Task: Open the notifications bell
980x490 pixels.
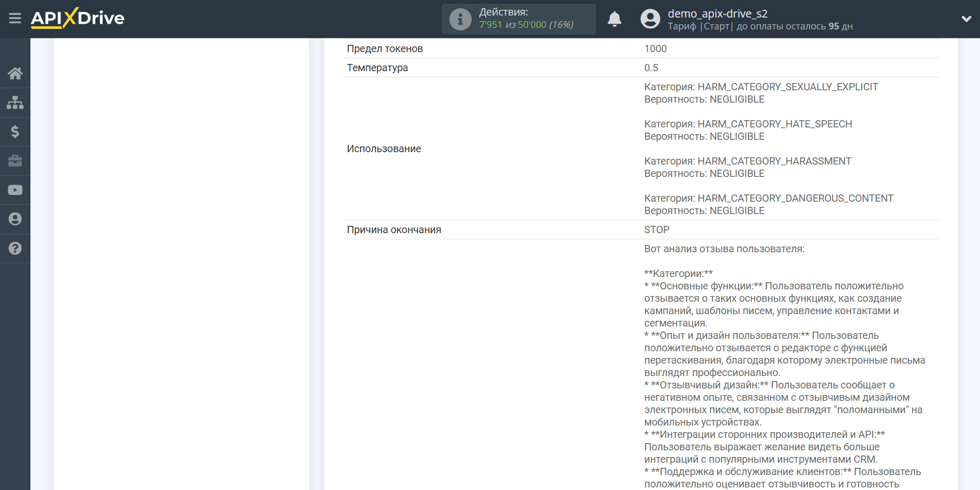Action: point(614,19)
